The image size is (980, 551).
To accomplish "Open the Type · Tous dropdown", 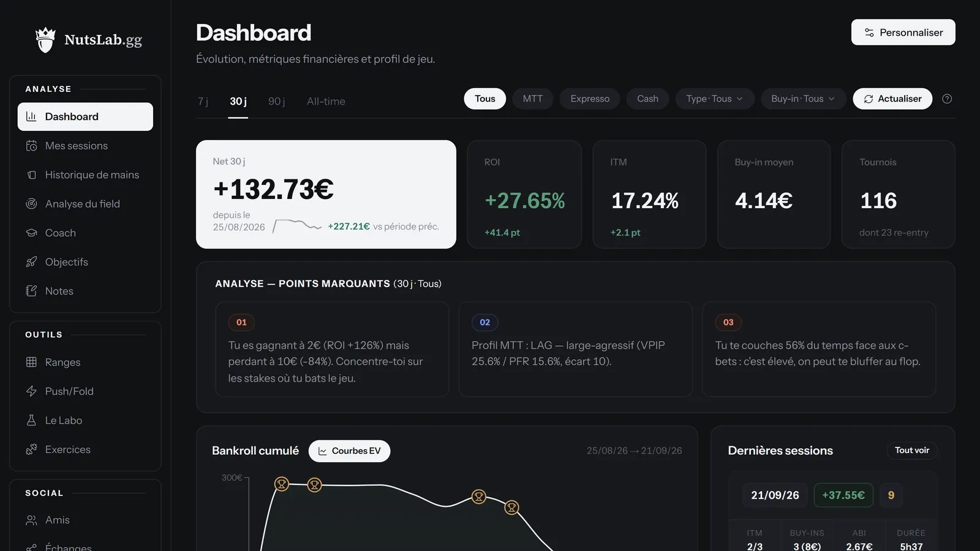I will pos(715,99).
